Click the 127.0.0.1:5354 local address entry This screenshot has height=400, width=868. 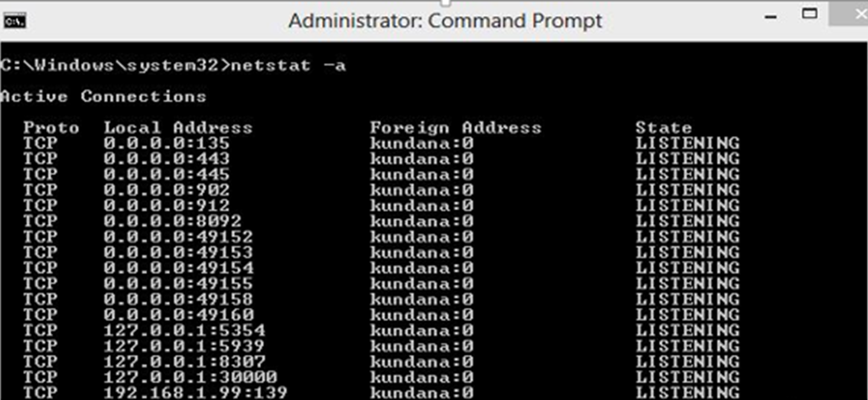click(x=184, y=330)
